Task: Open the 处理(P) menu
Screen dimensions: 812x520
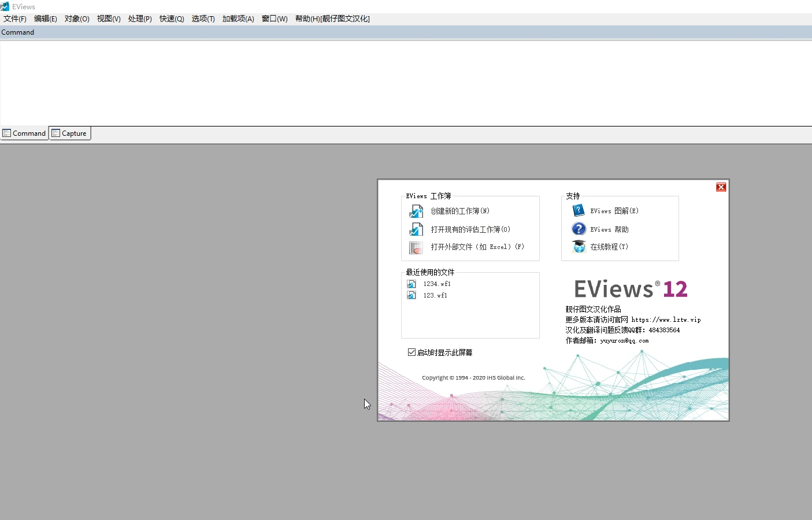Action: [x=140, y=18]
